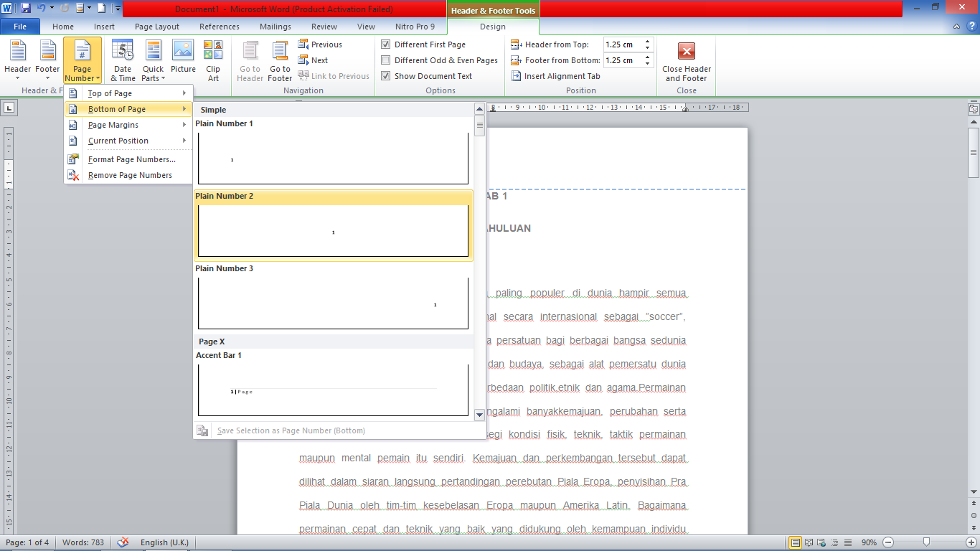Screen dimensions: 980x551
Task: Click the gallery scroll down arrow
Action: (480, 415)
